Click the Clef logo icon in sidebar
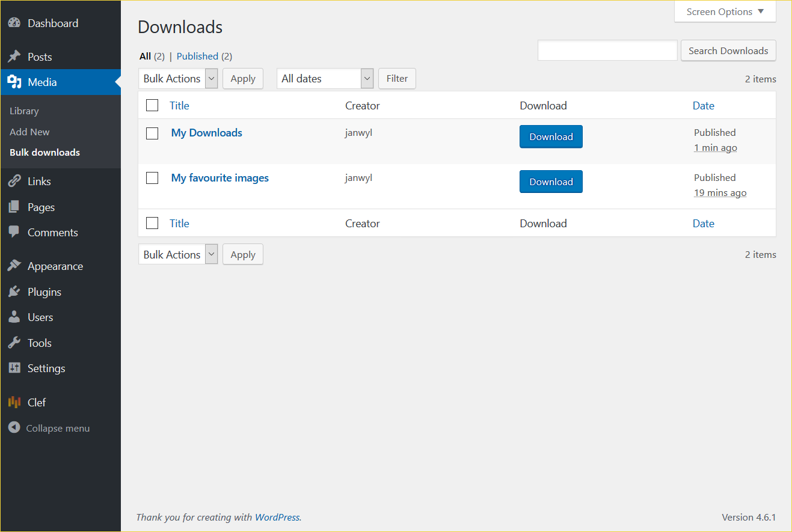The height and width of the screenshot is (532, 792). (x=14, y=403)
